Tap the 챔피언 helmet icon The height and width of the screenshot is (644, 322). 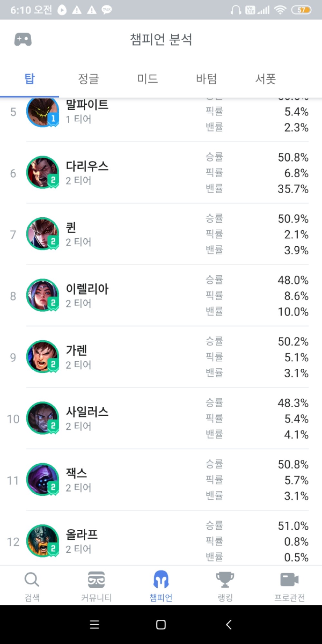coord(161,580)
